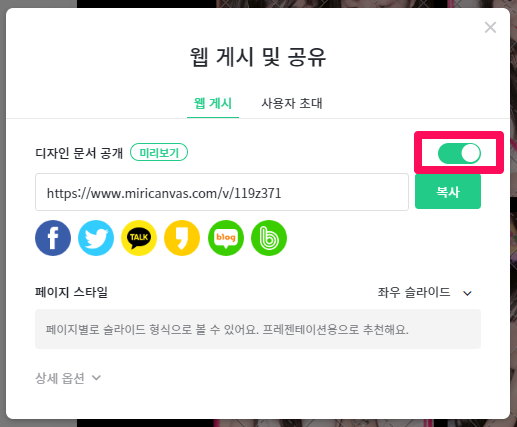The height and width of the screenshot is (427, 517).
Task: Share to KakaoStory with the yellow quote icon
Action: click(x=182, y=238)
